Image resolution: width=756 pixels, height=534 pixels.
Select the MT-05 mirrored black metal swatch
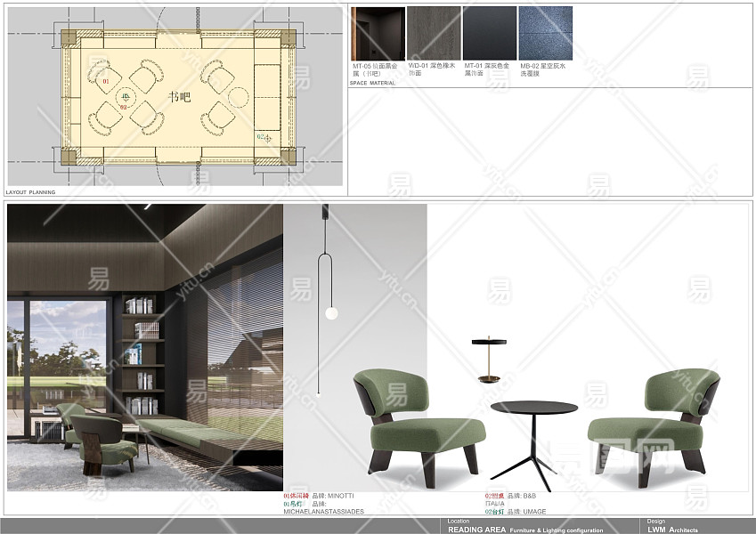(378, 33)
